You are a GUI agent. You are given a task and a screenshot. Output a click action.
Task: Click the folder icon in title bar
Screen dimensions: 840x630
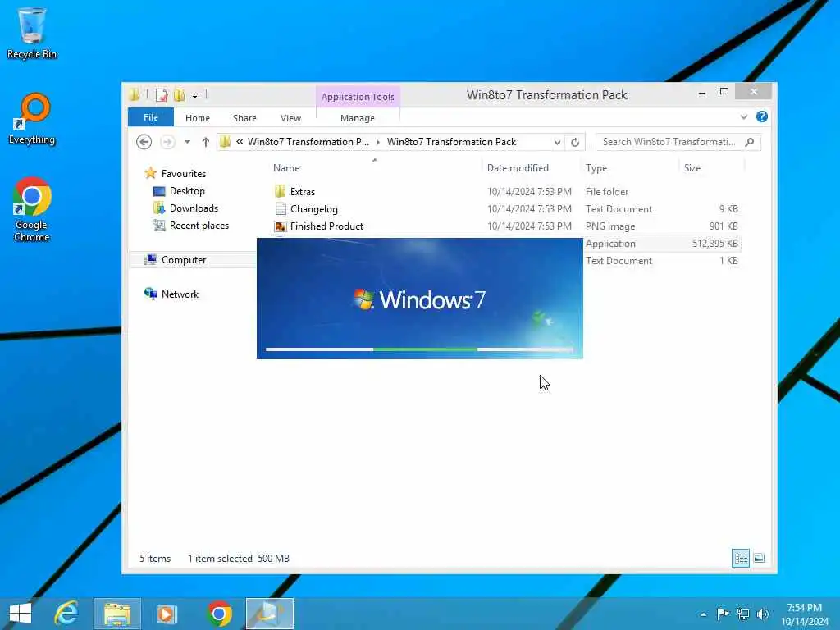click(135, 95)
